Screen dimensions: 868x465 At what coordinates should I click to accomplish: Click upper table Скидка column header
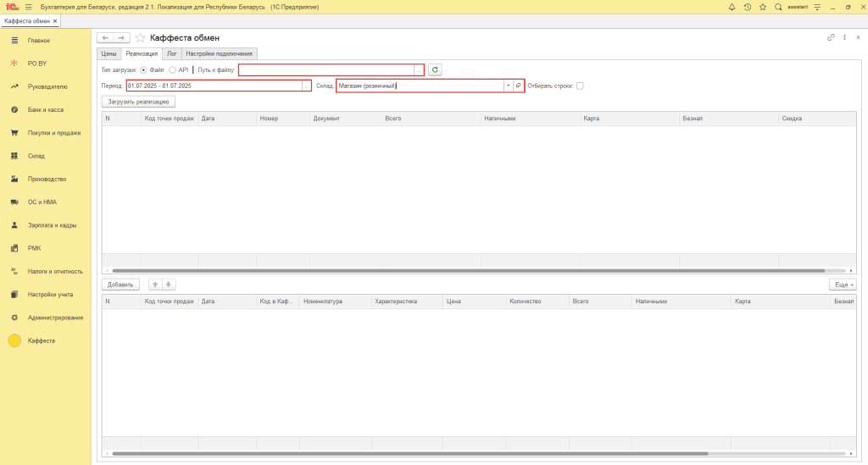(x=817, y=119)
